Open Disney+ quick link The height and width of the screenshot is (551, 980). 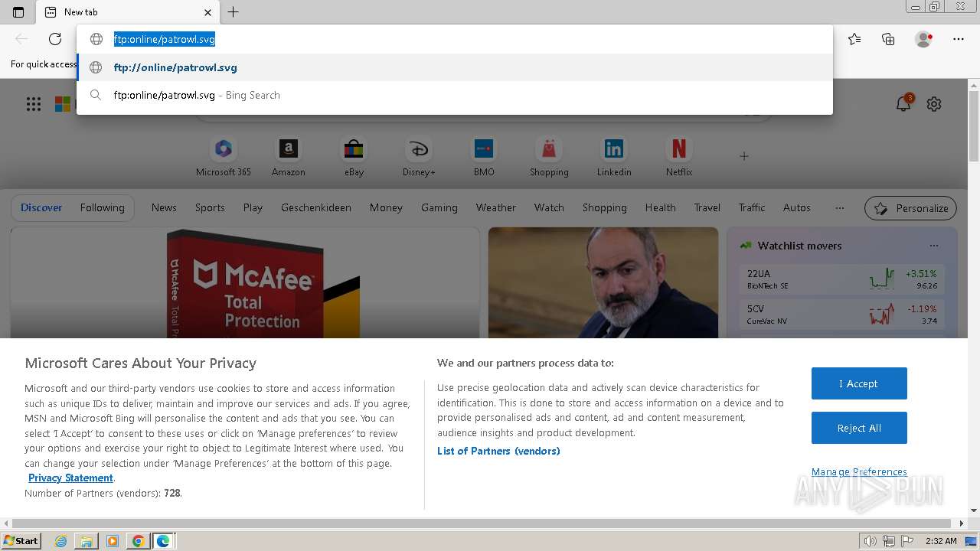pos(419,157)
